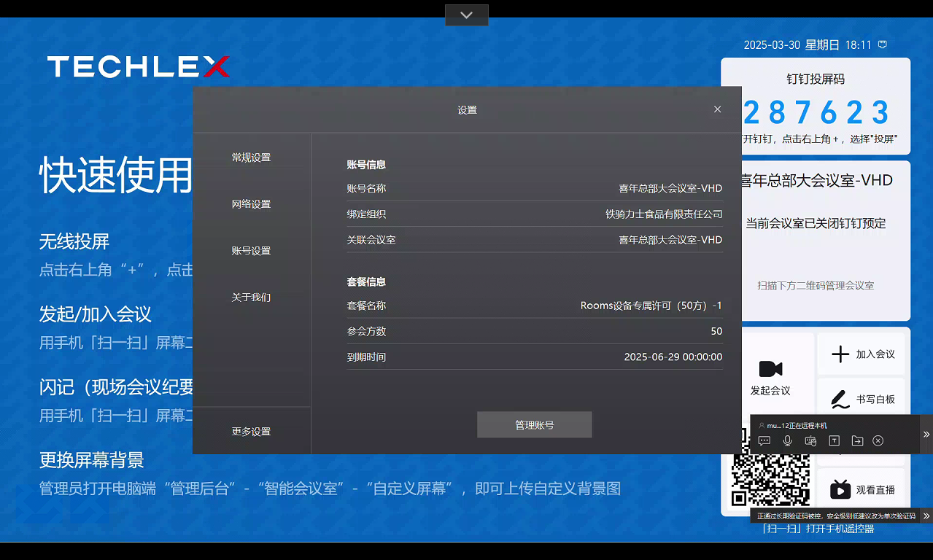Viewport: 933px width, 560px height.
Task: Click the 套餐信息 section heading
Action: (366, 281)
